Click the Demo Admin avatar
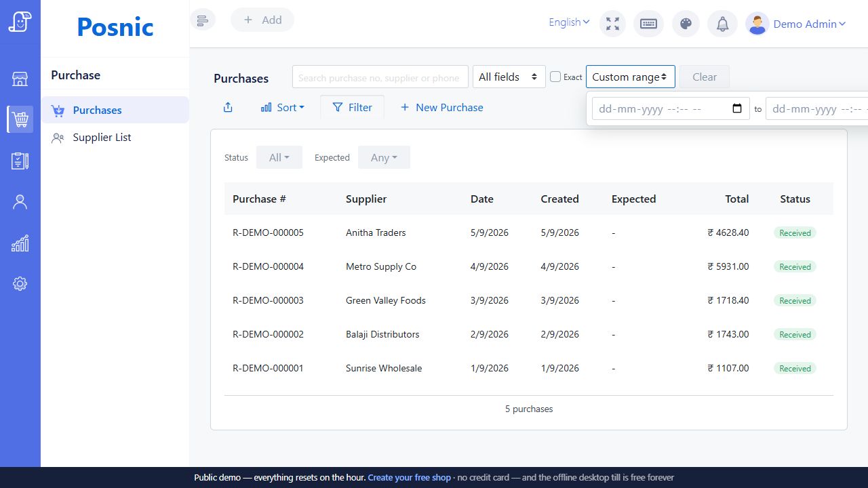This screenshot has height=488, width=868. (x=757, y=24)
